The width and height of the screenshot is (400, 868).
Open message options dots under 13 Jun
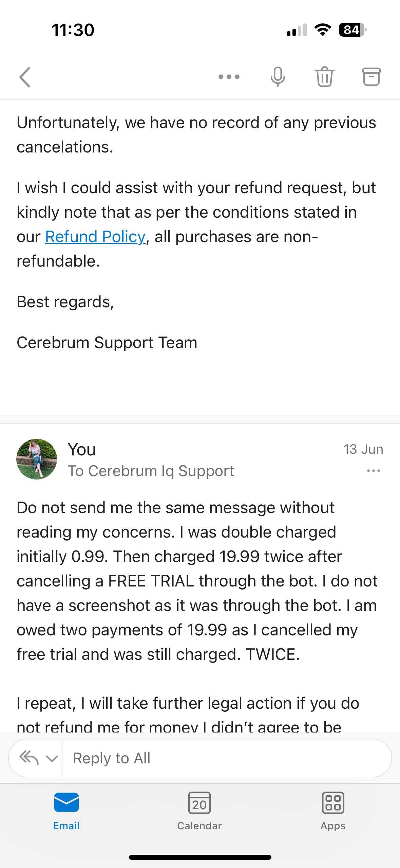point(373,471)
